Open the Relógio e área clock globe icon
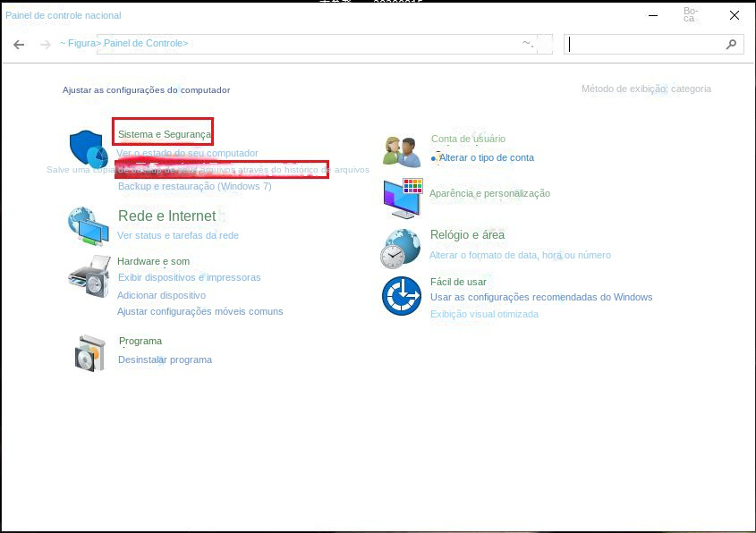The width and height of the screenshot is (756, 533). point(401,249)
